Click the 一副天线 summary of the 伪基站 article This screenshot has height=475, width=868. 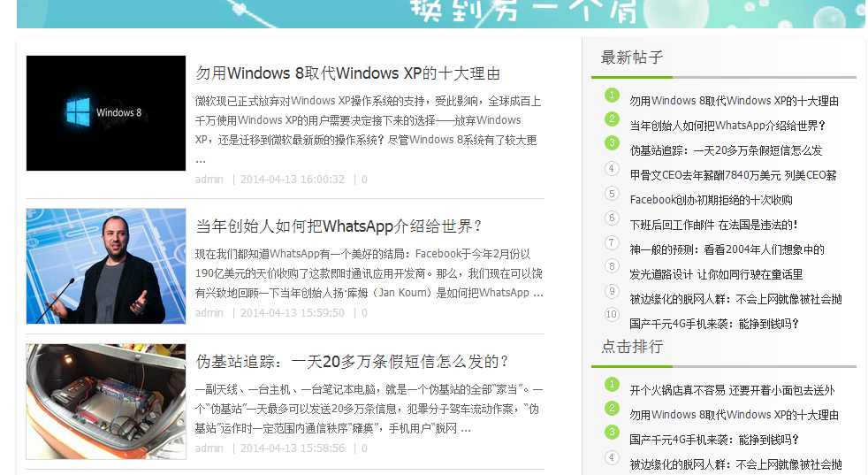[x=369, y=409]
